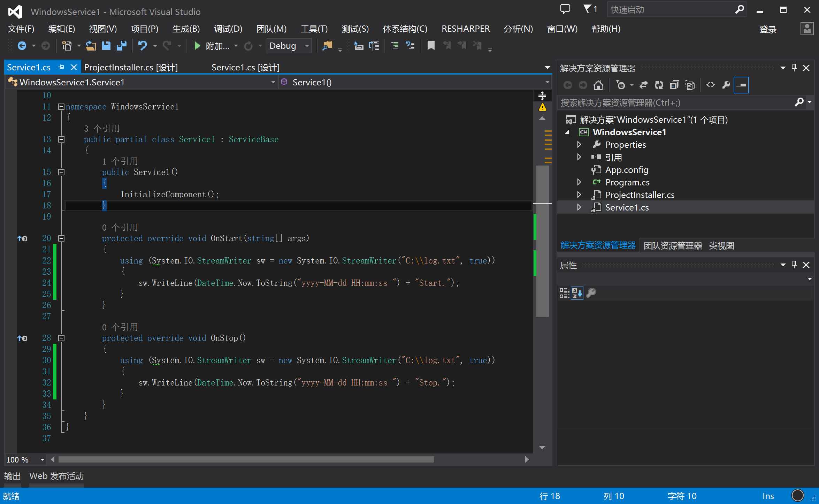Click Solution Explorer Home icon
Image resolution: width=819 pixels, height=504 pixels.
598,85
